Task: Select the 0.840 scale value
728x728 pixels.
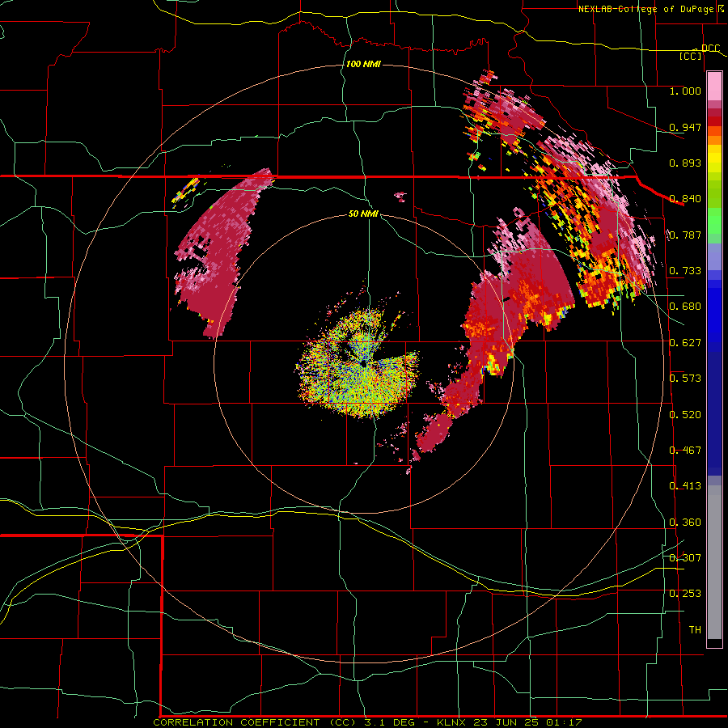Action: pyautogui.click(x=685, y=199)
